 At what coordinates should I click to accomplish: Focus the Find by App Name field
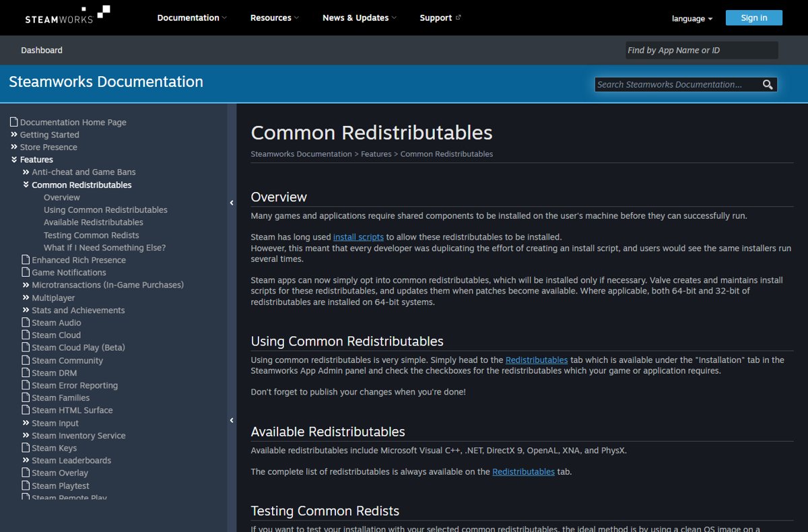tap(702, 51)
